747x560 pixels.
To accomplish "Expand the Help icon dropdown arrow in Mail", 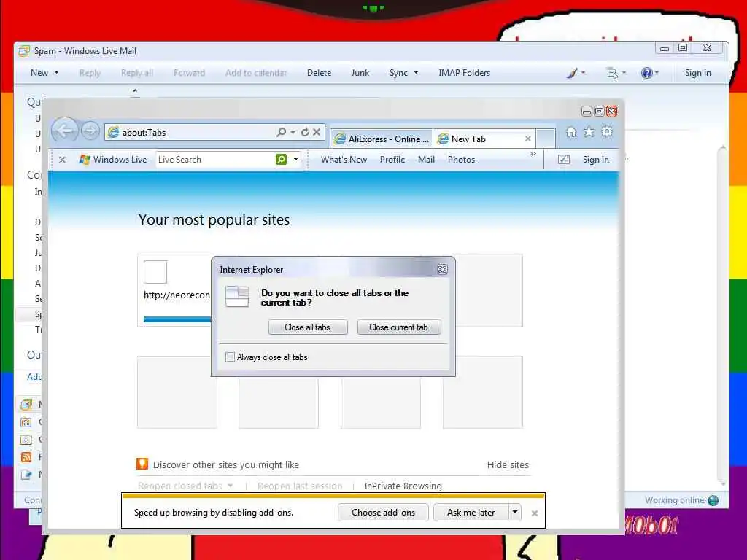I will pos(657,73).
